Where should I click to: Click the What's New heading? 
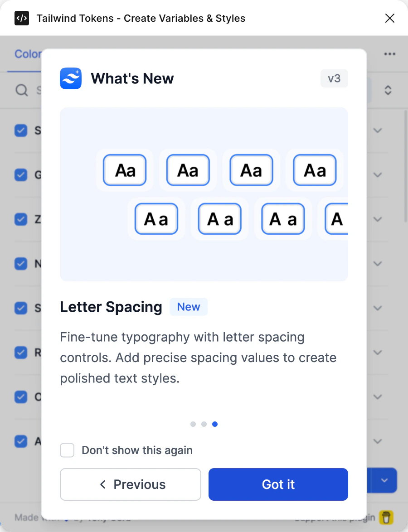132,78
